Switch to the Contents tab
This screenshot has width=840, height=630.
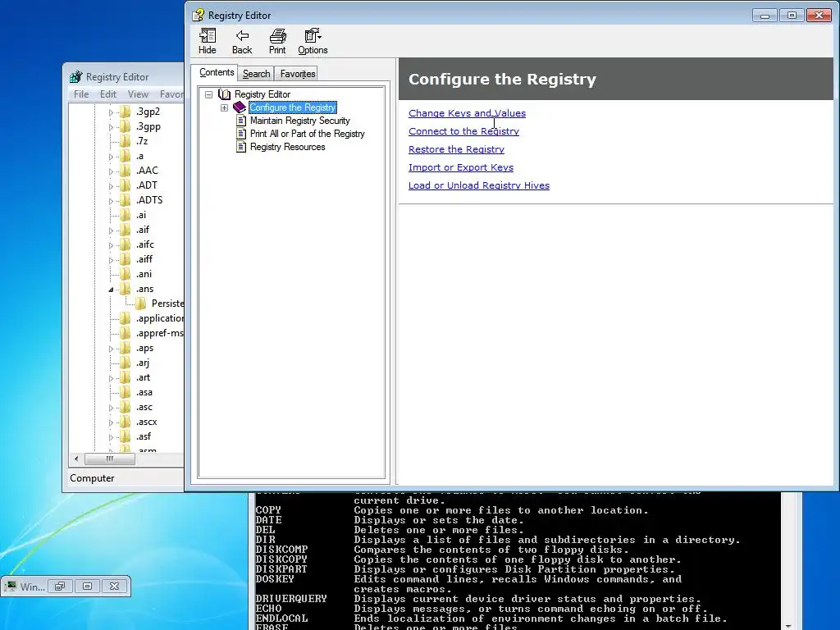pyautogui.click(x=217, y=72)
